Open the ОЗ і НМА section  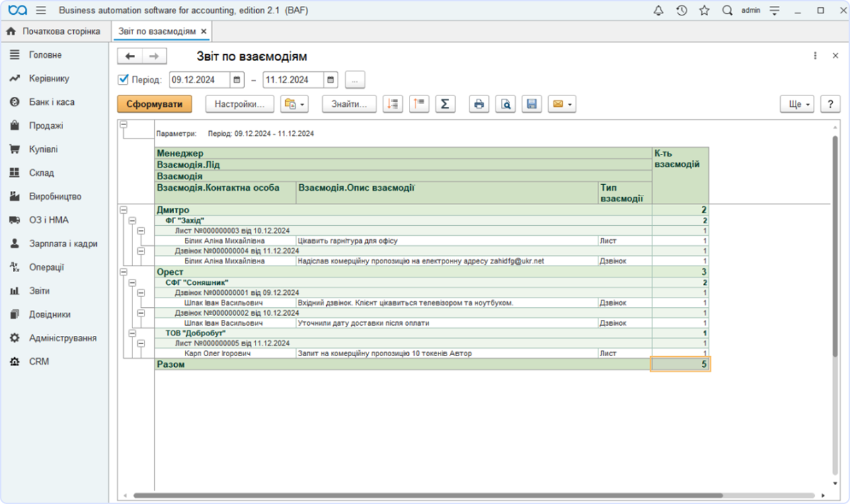pos(48,220)
